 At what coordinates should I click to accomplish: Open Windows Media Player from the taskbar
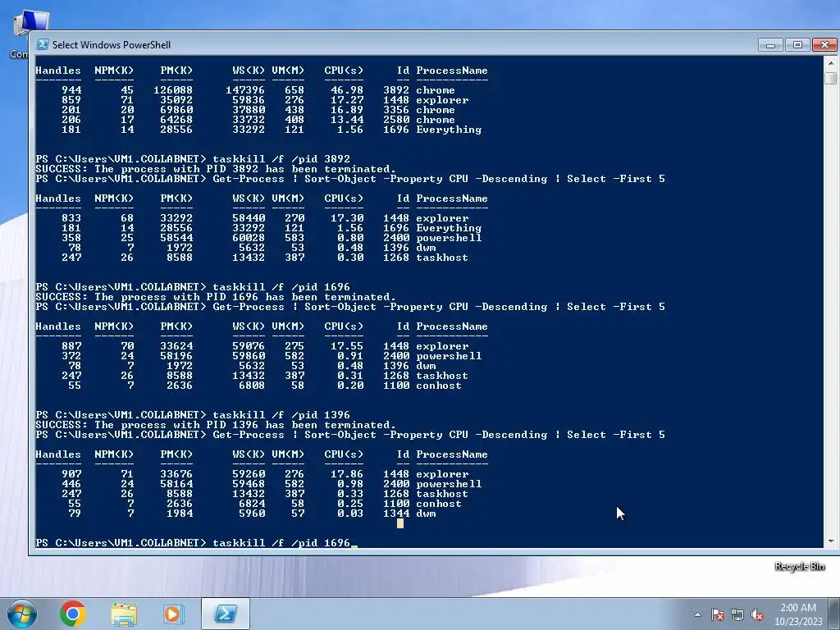(x=173, y=614)
